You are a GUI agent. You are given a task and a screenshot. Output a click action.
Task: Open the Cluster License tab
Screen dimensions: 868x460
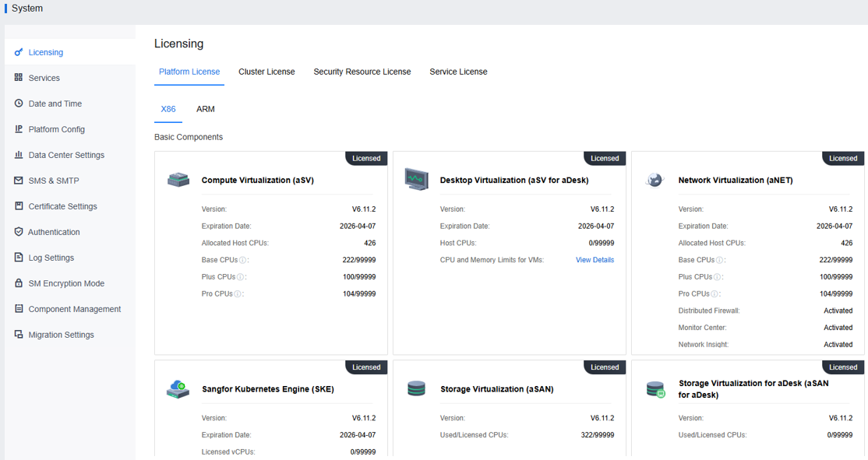266,72
